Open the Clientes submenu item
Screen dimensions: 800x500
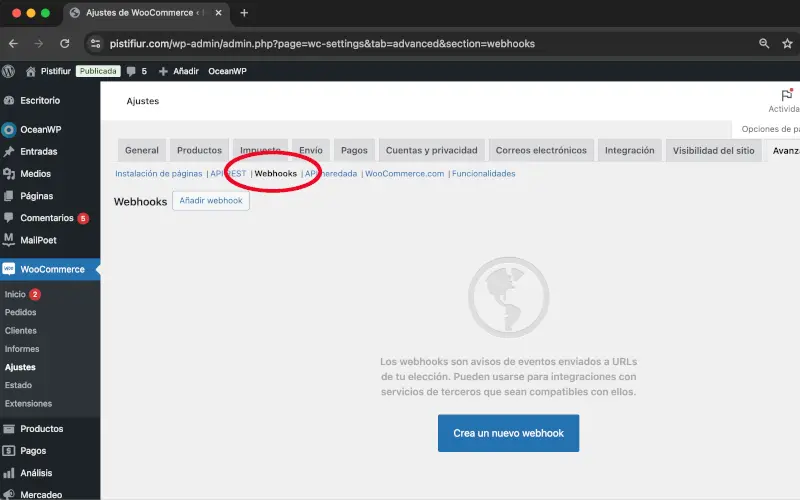pos(20,331)
